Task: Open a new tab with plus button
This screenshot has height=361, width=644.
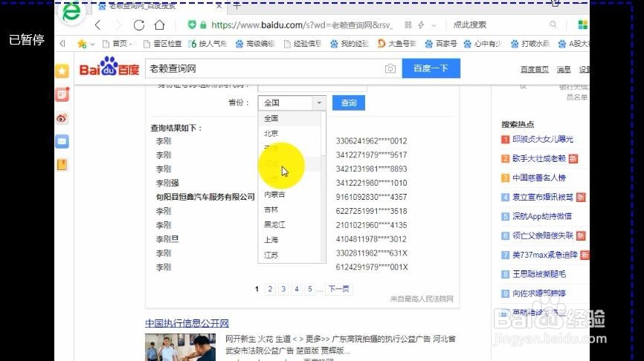Action: coord(236,6)
